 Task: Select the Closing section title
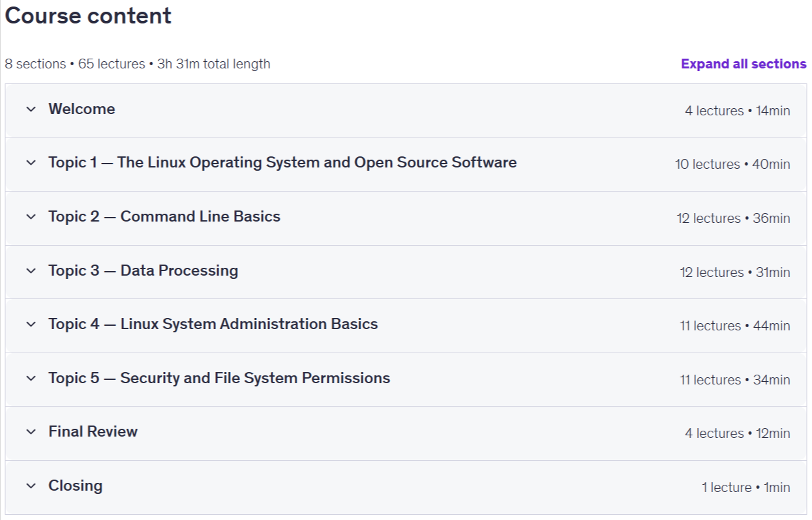pos(76,485)
